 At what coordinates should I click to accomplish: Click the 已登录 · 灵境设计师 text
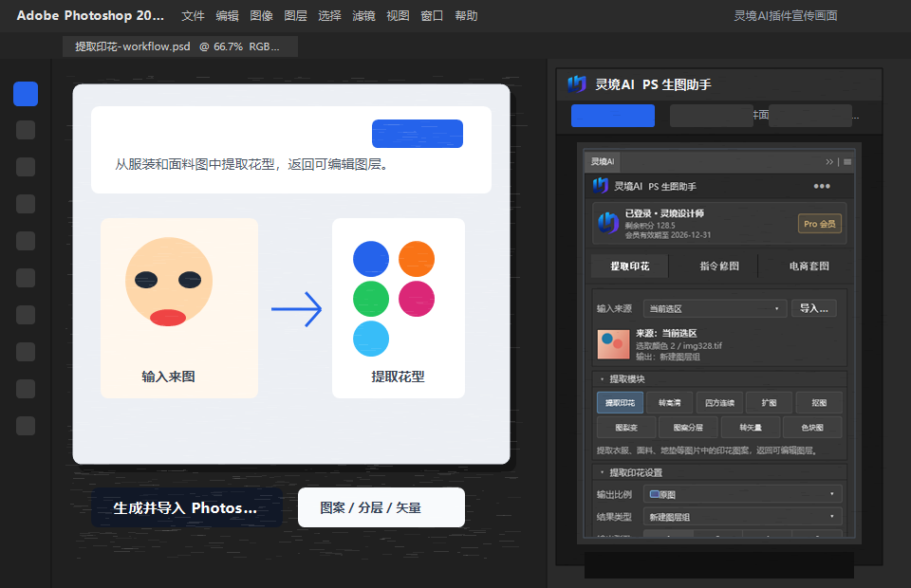tap(664, 213)
